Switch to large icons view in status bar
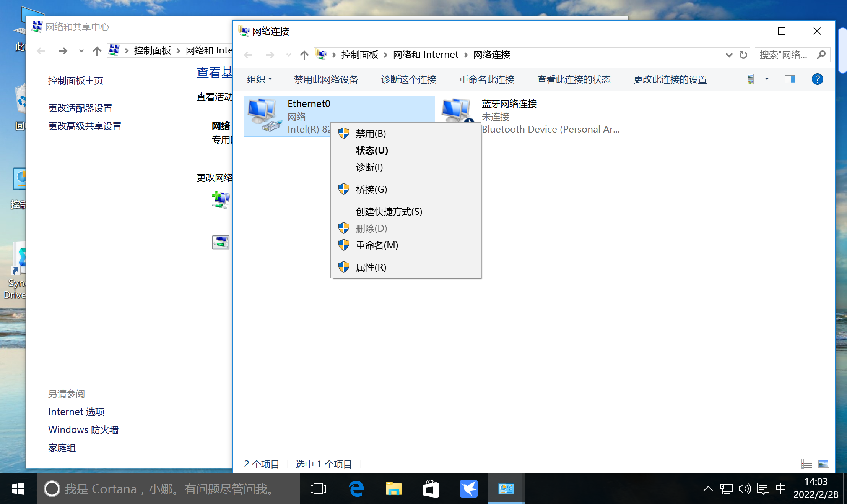847x504 pixels. (x=823, y=464)
